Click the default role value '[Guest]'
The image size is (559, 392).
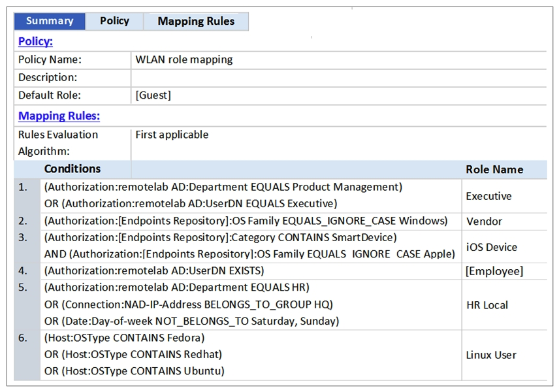tap(153, 95)
